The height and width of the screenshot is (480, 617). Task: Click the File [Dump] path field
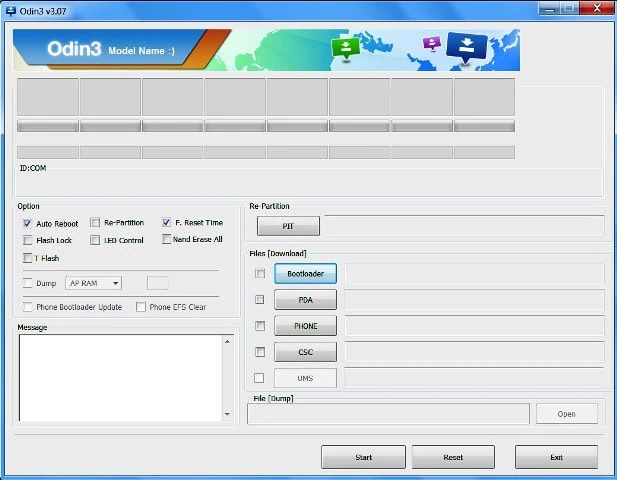(388, 414)
